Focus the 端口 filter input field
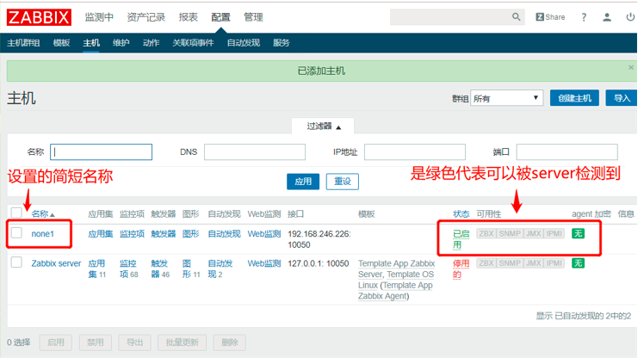Screen dimensions: 644x364 coord(567,151)
